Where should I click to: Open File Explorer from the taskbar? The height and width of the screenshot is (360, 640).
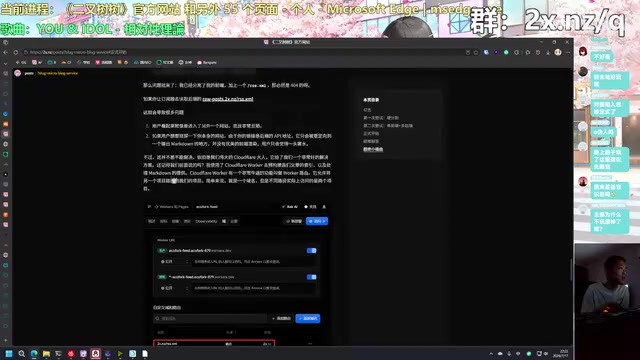(46, 353)
